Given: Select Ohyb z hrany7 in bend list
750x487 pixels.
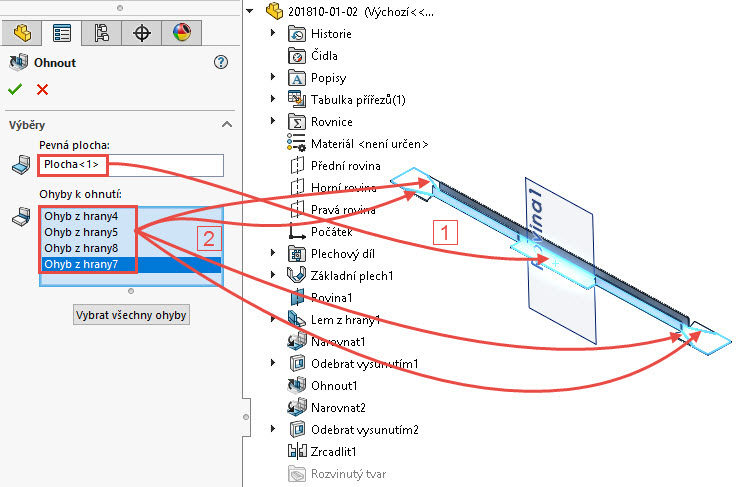Looking at the screenshot, I should [131, 264].
